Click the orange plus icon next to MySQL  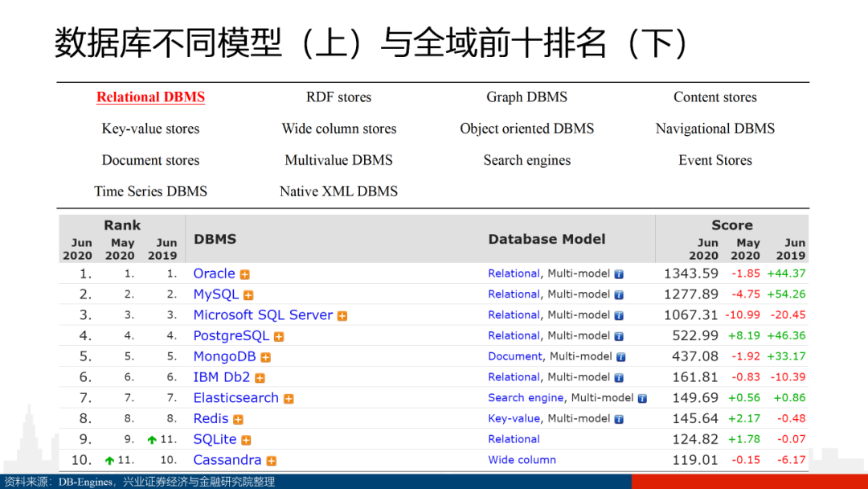pyautogui.click(x=248, y=295)
